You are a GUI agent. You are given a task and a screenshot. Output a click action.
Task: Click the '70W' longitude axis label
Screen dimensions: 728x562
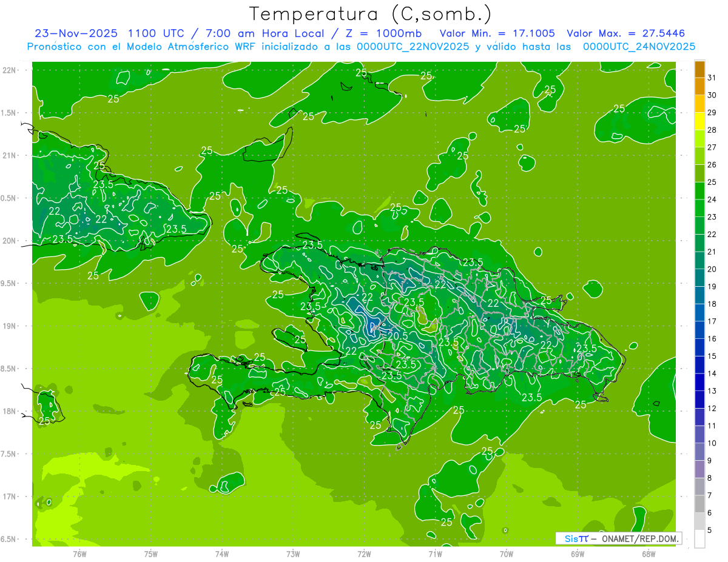[x=507, y=554]
